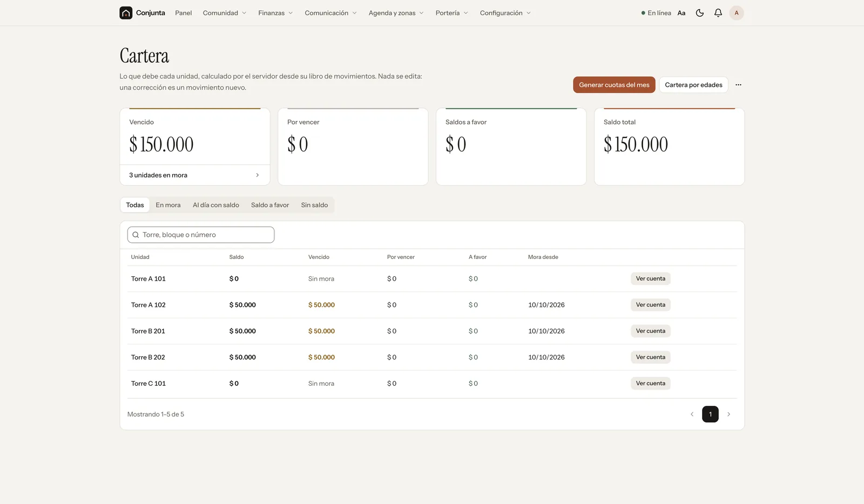Select page 1 in pagination

pyautogui.click(x=710, y=414)
